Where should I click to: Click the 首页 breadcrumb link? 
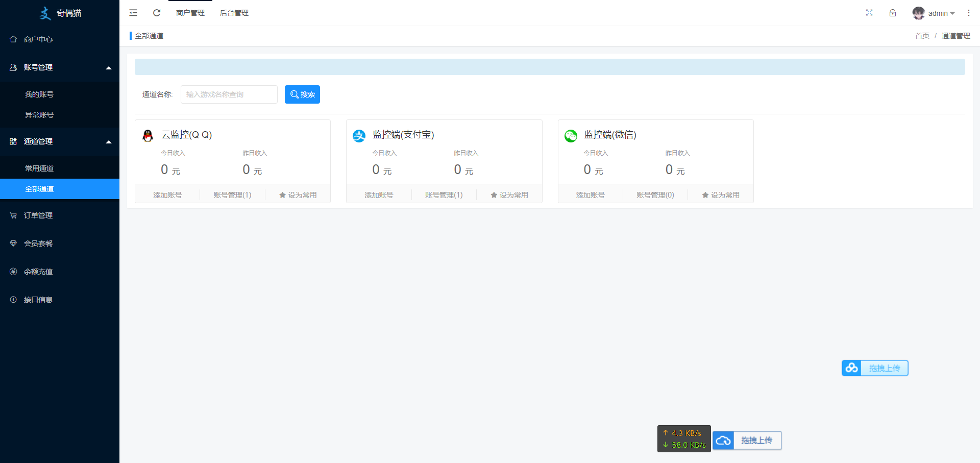click(922, 36)
